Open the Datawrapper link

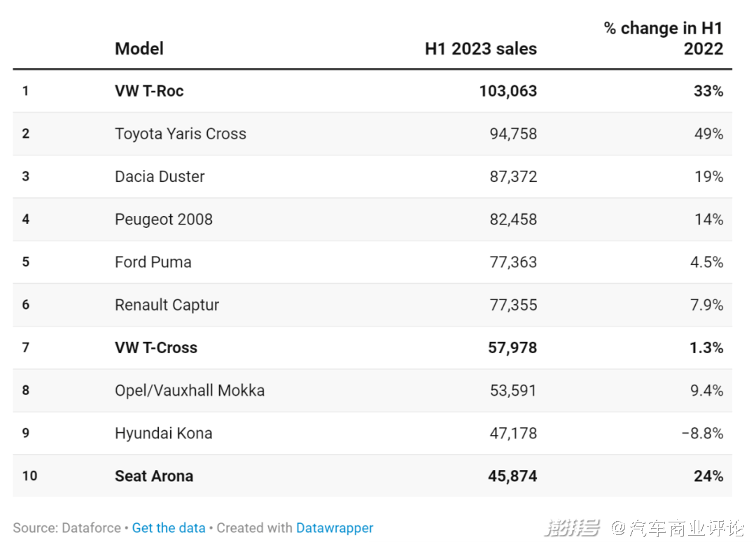click(x=335, y=528)
